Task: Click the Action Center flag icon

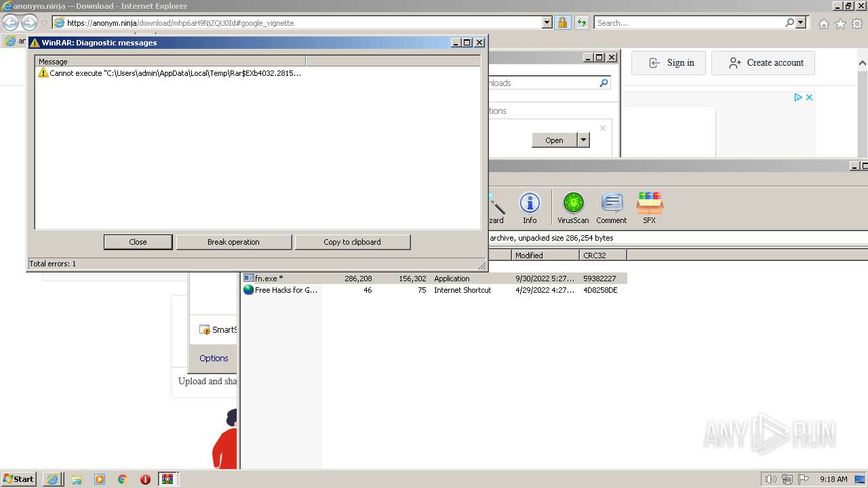Action: 804,479
